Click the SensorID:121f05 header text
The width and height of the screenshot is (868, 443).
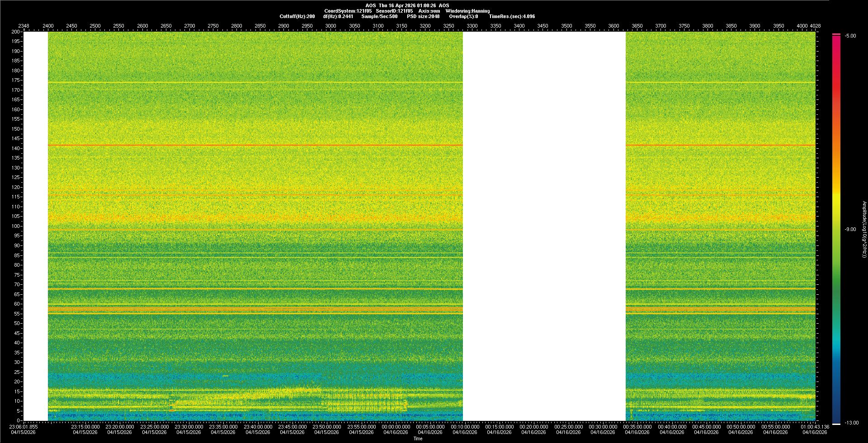coord(394,11)
